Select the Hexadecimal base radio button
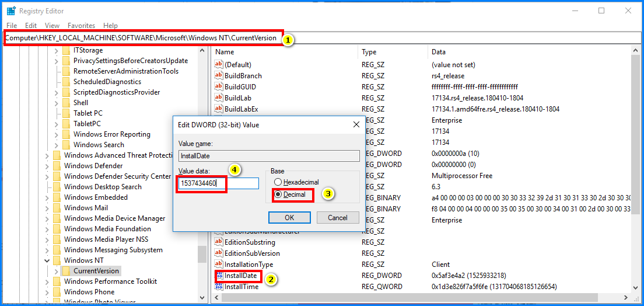The width and height of the screenshot is (644, 306). pos(278,182)
